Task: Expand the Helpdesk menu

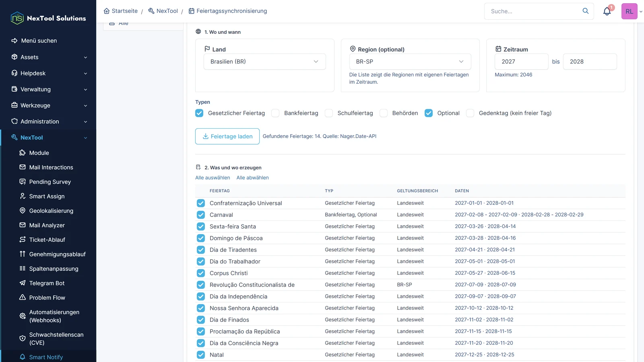Action: (x=48, y=73)
